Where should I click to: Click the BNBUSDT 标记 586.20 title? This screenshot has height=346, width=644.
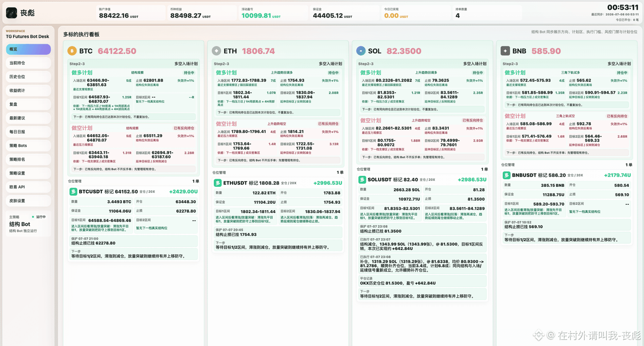(539, 176)
